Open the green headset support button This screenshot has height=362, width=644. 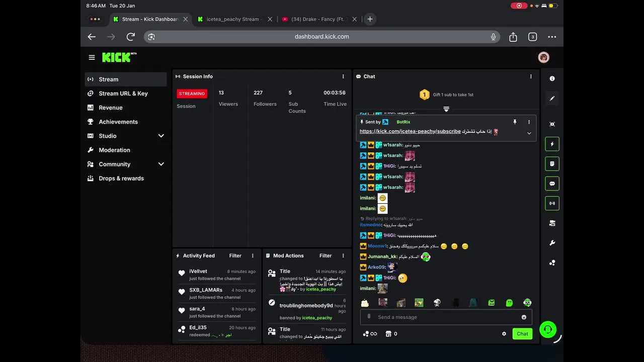click(548, 329)
